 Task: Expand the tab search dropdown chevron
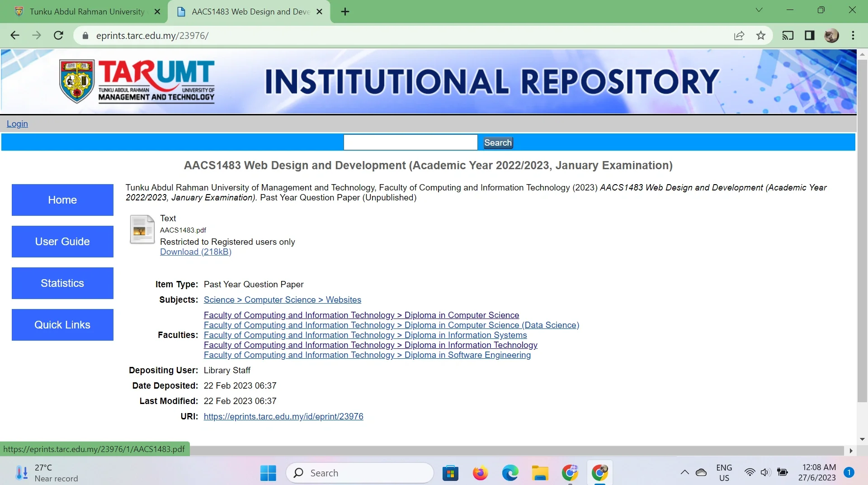tap(759, 10)
